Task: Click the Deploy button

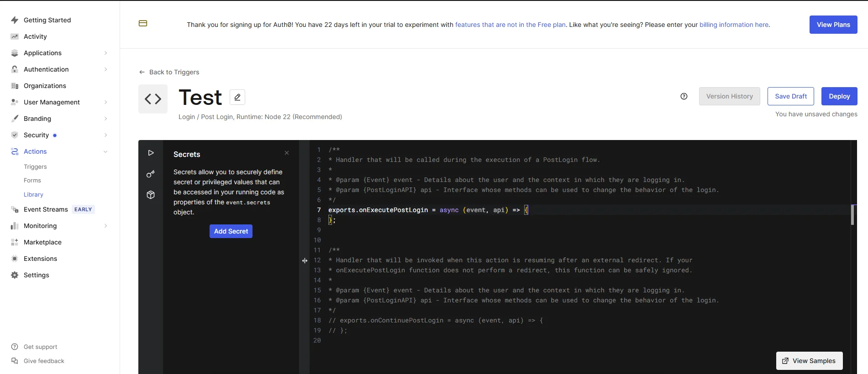Action: [x=839, y=96]
